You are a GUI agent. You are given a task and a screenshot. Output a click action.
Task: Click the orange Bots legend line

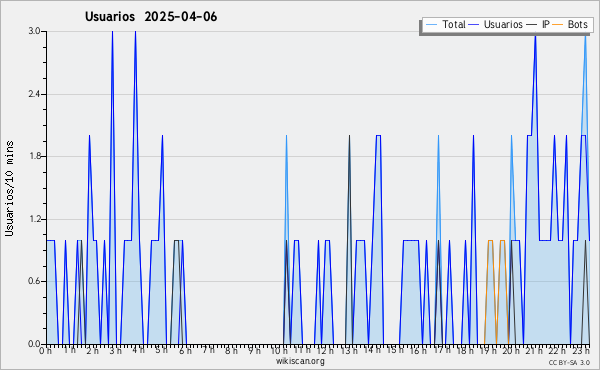click(x=558, y=25)
